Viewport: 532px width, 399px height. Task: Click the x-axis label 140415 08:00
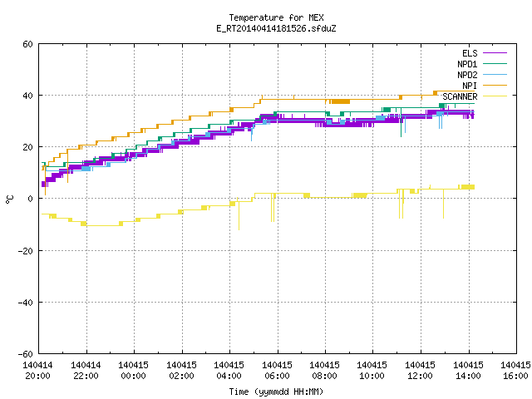tap(325, 371)
